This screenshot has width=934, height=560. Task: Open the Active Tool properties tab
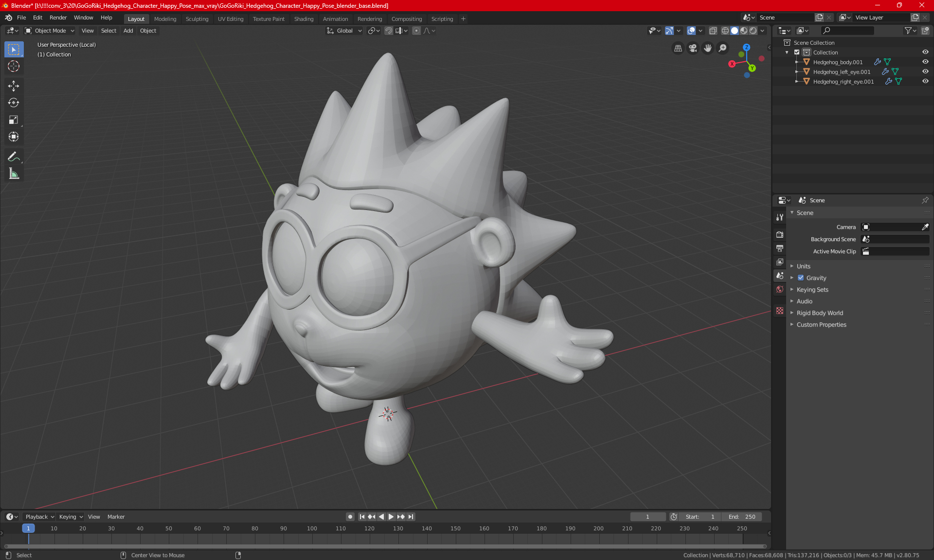pos(780,217)
